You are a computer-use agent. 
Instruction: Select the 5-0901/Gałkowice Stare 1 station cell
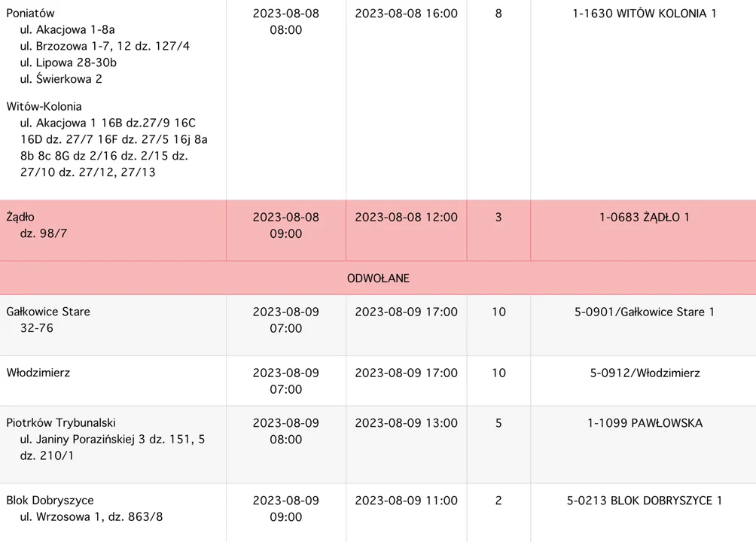point(644,312)
